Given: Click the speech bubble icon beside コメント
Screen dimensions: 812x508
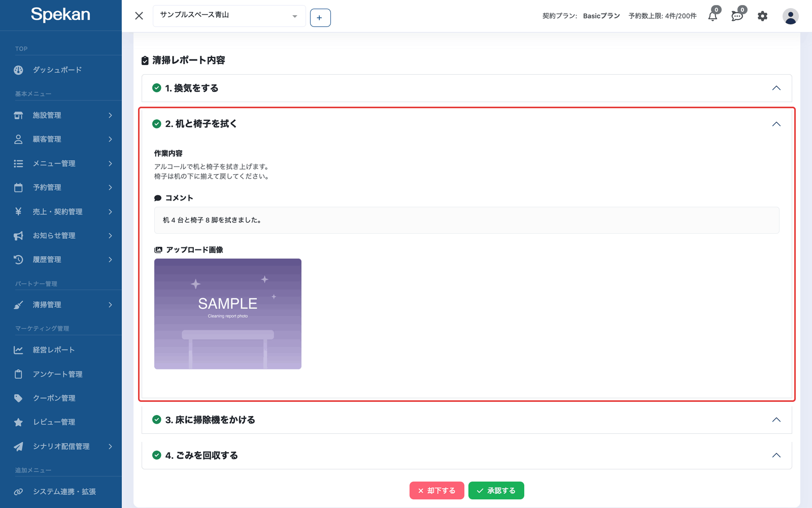Looking at the screenshot, I should pos(158,198).
